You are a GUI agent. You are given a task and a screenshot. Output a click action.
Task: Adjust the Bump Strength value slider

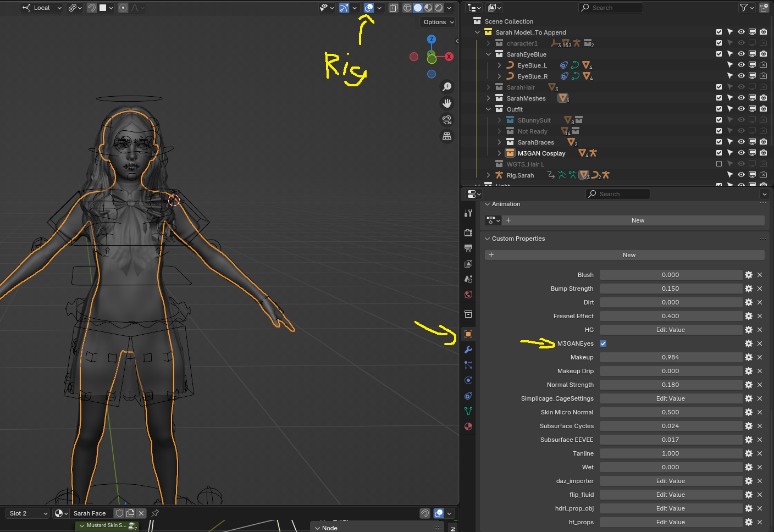click(671, 289)
